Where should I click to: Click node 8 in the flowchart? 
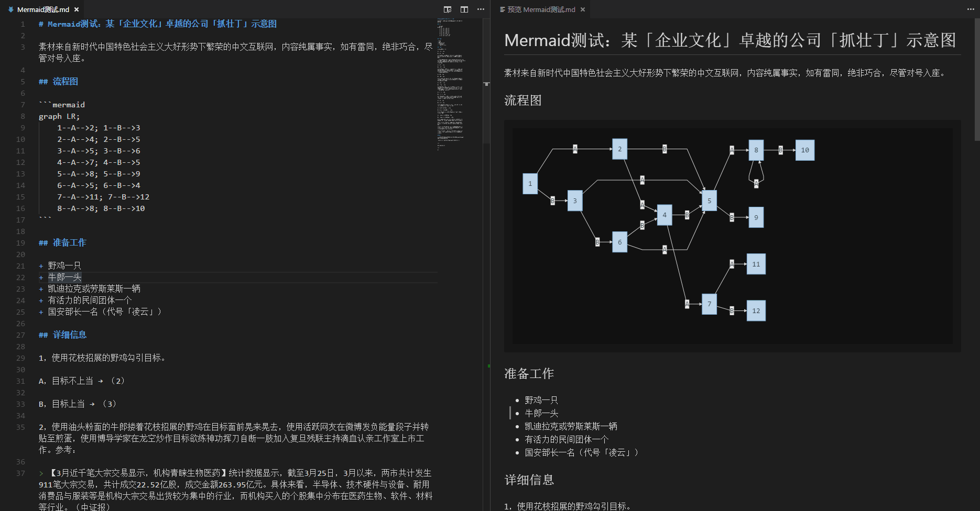point(756,150)
